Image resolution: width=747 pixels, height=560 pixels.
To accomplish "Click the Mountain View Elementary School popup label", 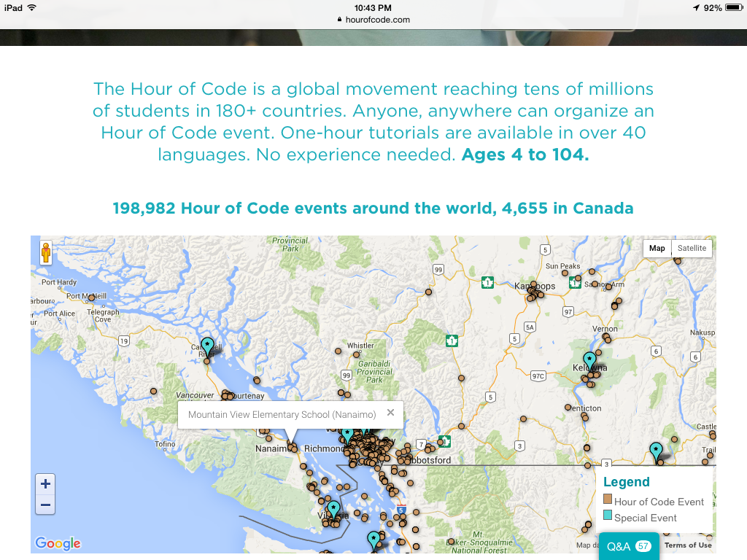I will point(282,415).
